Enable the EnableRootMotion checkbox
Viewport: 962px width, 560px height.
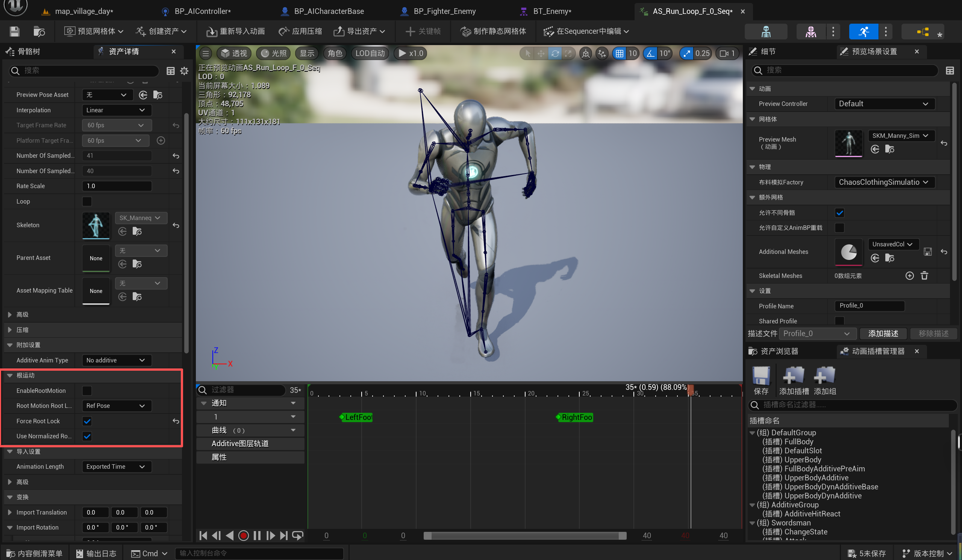87,391
